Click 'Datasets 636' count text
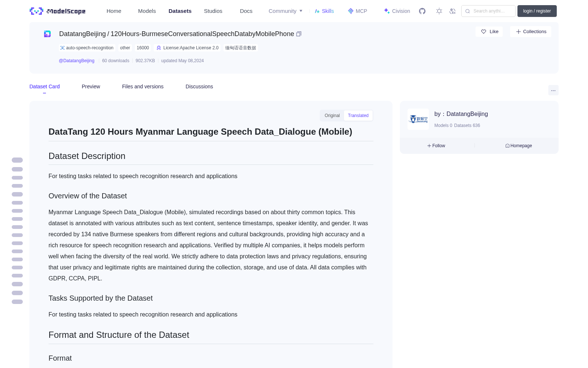588x368 pixels. coord(467,125)
